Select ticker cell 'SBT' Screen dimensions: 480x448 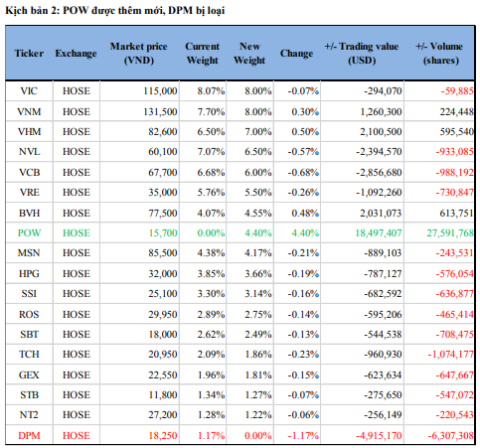point(29,335)
